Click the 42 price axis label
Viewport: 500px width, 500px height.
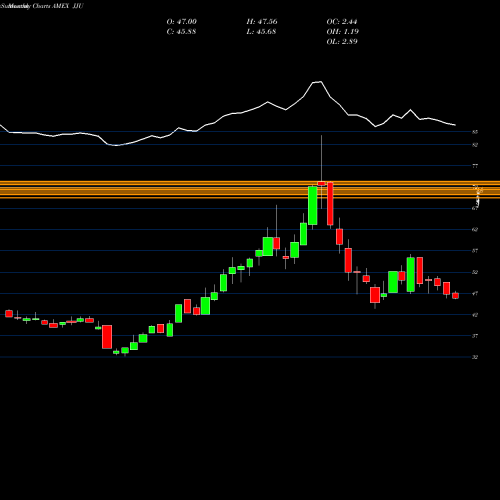pos(475,315)
